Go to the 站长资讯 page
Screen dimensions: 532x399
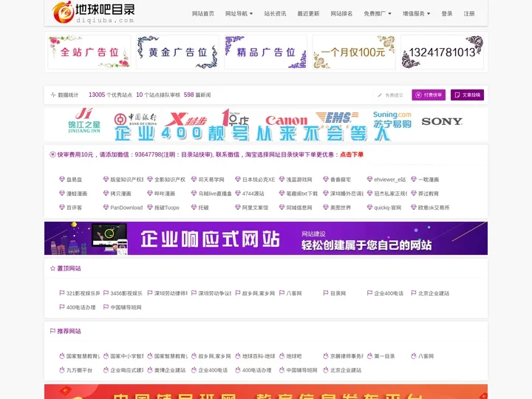click(275, 13)
